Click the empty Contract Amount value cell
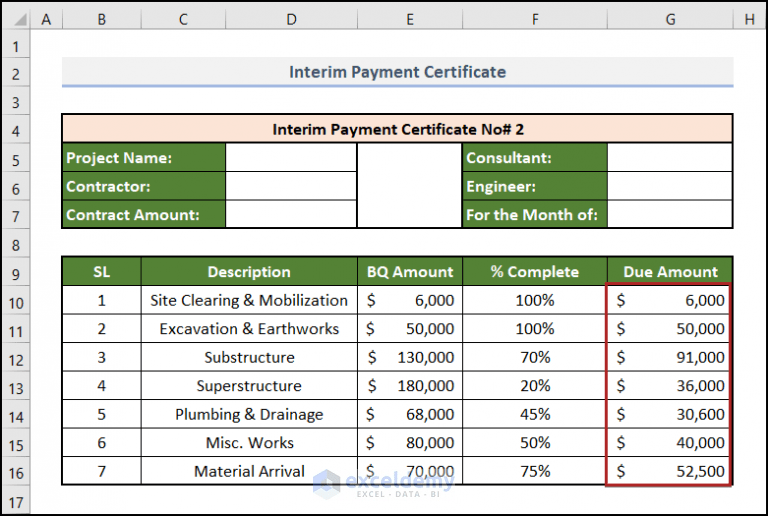768x516 pixels. (291, 214)
